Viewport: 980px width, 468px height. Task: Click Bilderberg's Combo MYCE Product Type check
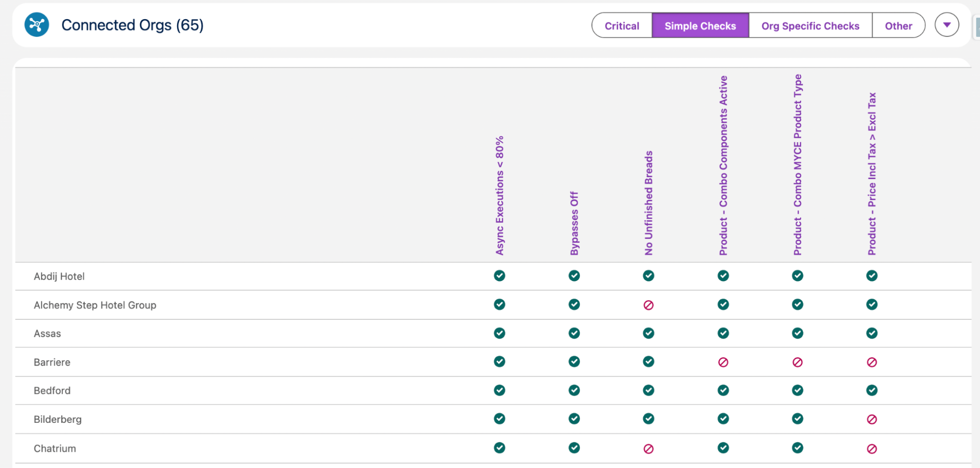click(x=798, y=419)
